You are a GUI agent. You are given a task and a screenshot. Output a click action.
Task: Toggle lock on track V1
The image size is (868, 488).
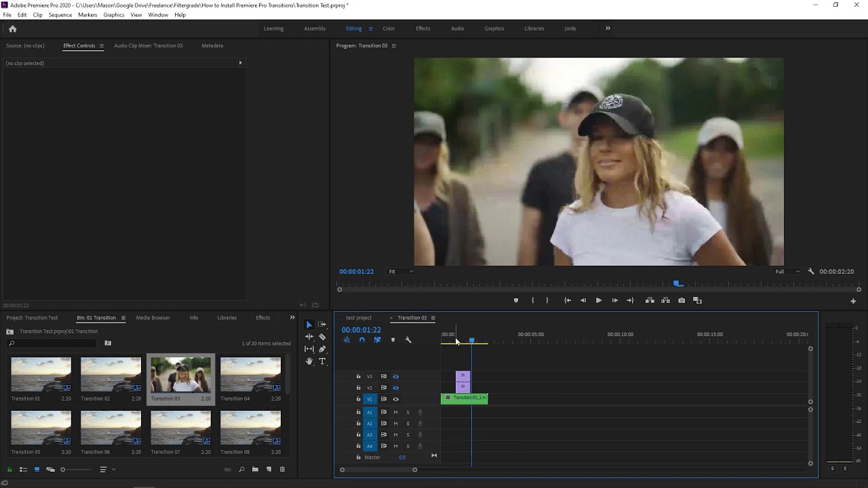359,399
